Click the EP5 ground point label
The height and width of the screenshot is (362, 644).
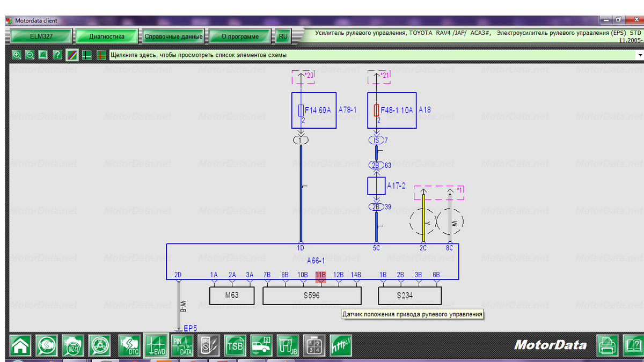191,328
